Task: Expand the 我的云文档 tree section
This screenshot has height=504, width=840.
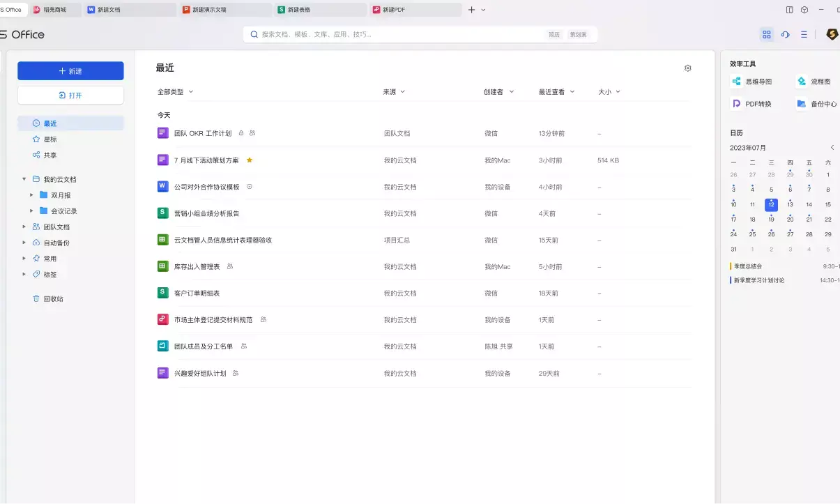Action: tap(24, 178)
